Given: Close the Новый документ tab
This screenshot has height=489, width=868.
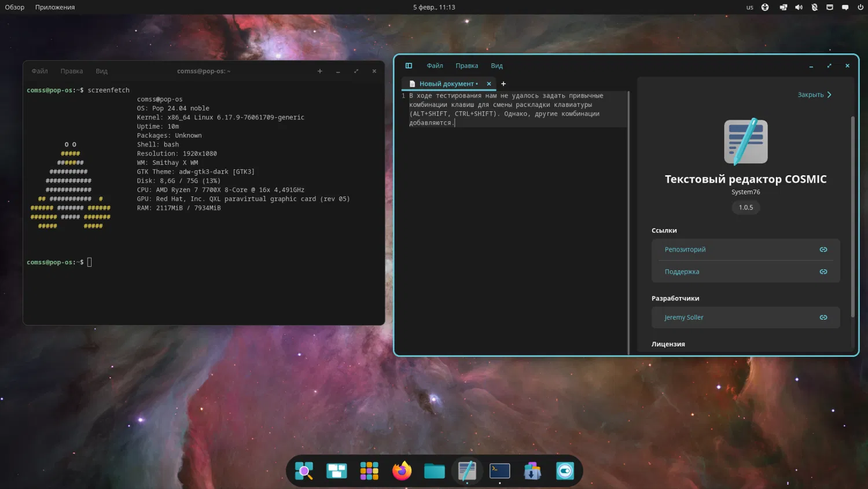Looking at the screenshot, I should pyautogui.click(x=489, y=84).
